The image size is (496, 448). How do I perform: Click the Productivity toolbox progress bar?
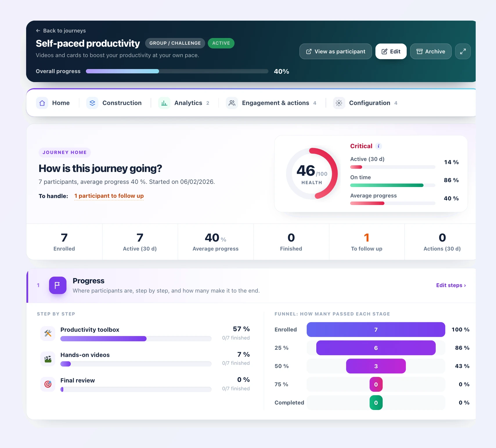point(136,339)
